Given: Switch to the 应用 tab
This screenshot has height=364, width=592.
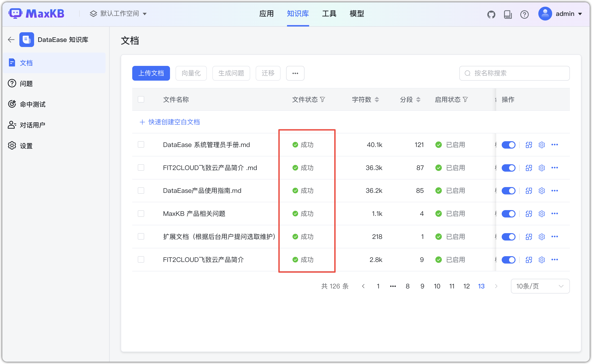Looking at the screenshot, I should (266, 14).
